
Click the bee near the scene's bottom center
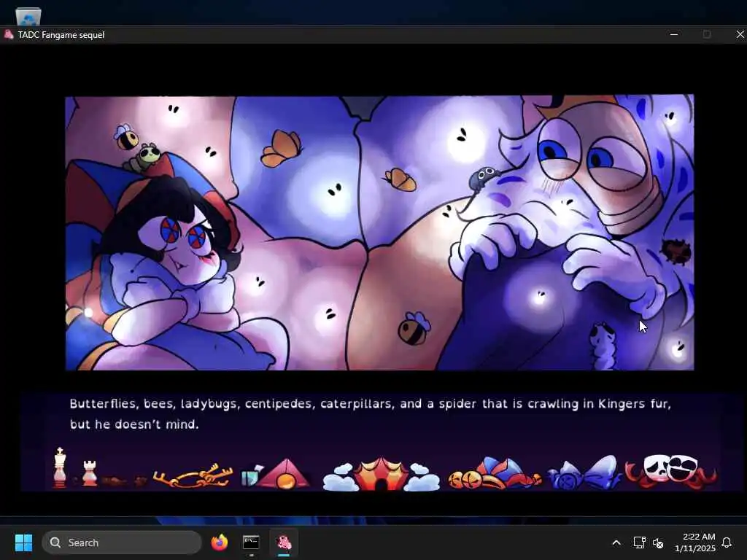point(414,329)
